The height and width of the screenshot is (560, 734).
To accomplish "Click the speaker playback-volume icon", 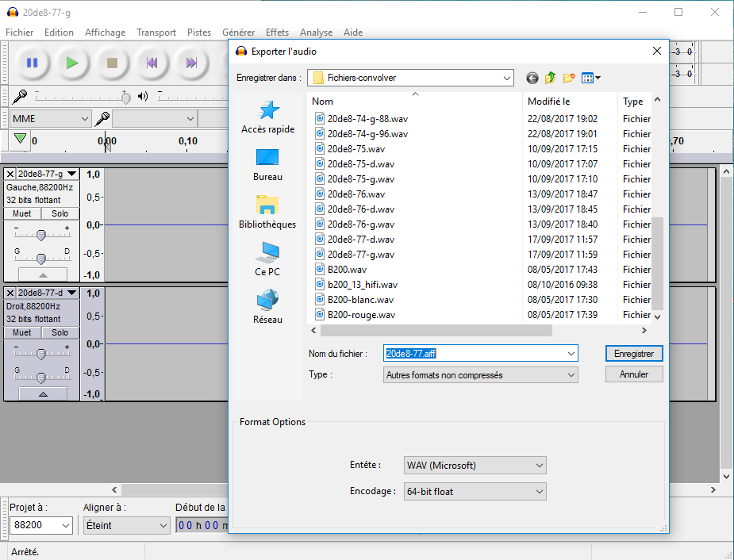I will [x=143, y=97].
